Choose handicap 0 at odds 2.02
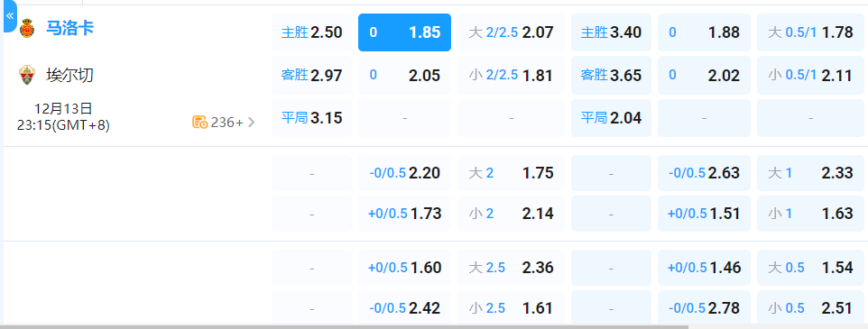The width and height of the screenshot is (868, 329). pos(704,75)
